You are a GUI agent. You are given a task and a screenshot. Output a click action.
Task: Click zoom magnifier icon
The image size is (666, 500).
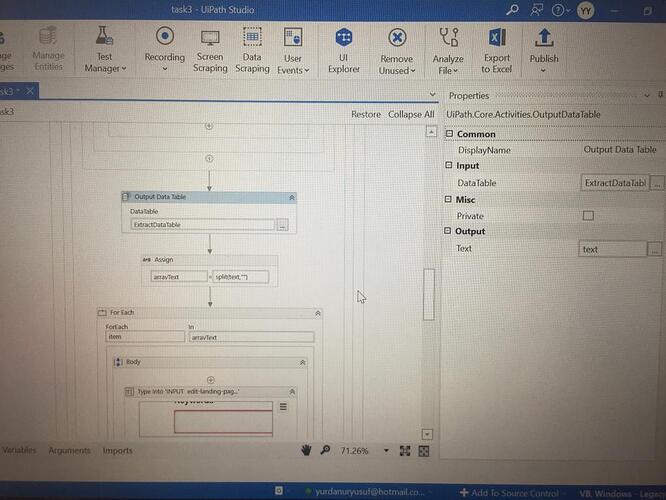(325, 450)
